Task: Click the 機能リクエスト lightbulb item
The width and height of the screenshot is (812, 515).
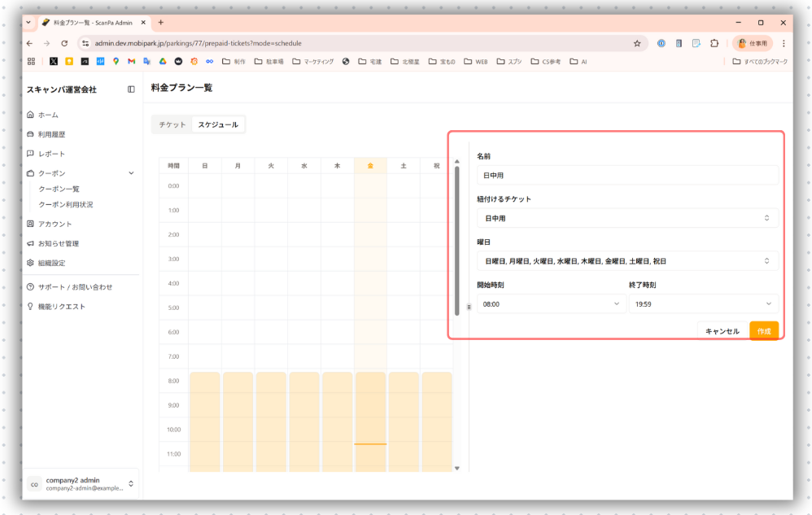Action: click(31, 307)
